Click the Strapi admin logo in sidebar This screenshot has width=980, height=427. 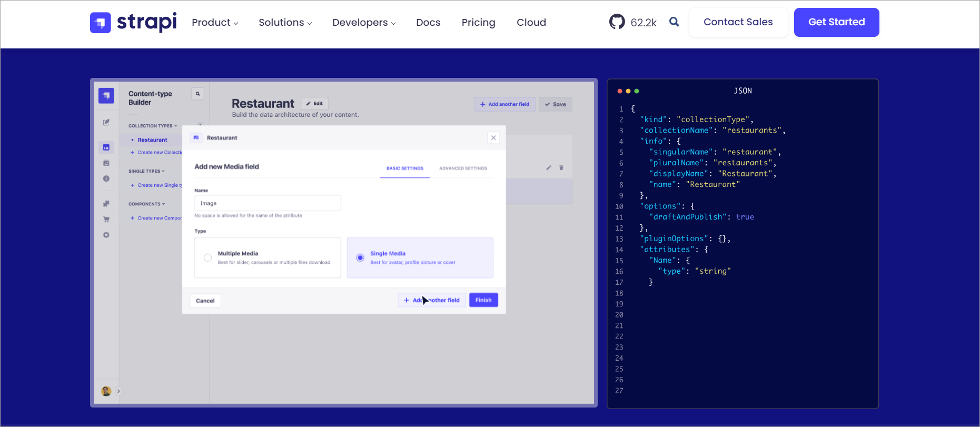106,95
